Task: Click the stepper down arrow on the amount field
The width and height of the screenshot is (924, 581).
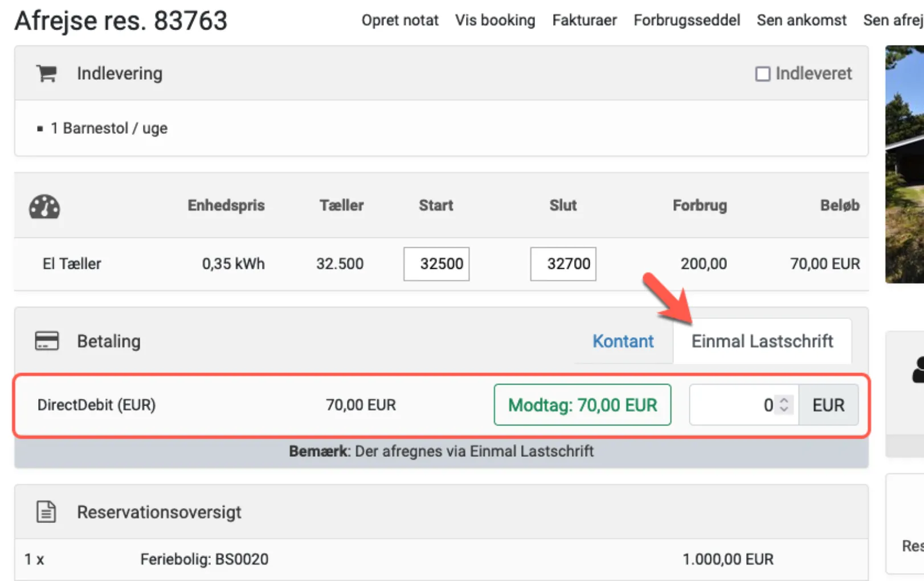Action: click(x=784, y=410)
